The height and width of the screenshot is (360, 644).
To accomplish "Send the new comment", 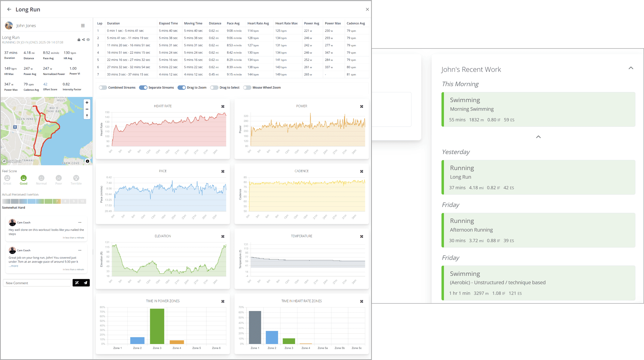I will click(86, 283).
